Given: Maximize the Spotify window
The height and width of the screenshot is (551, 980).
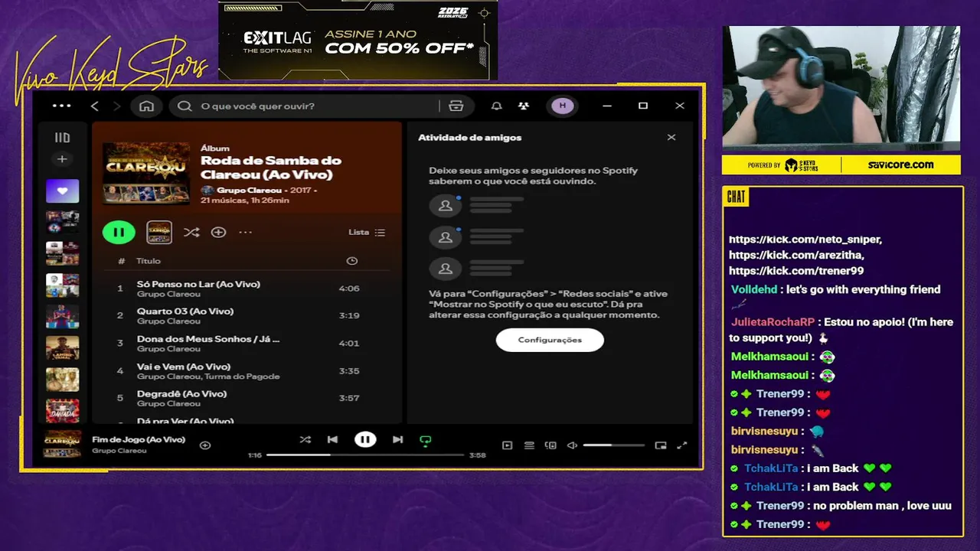Looking at the screenshot, I should pyautogui.click(x=643, y=106).
